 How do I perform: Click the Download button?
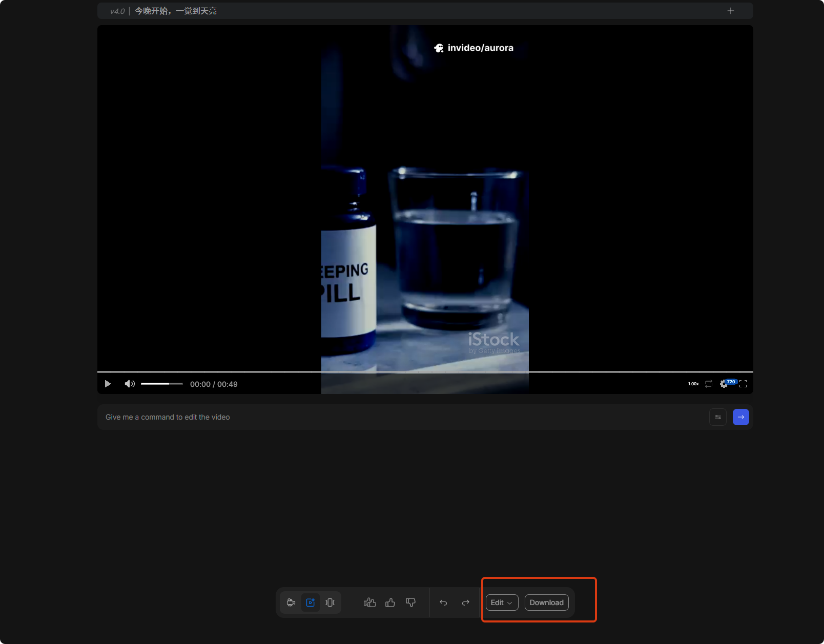click(x=546, y=603)
